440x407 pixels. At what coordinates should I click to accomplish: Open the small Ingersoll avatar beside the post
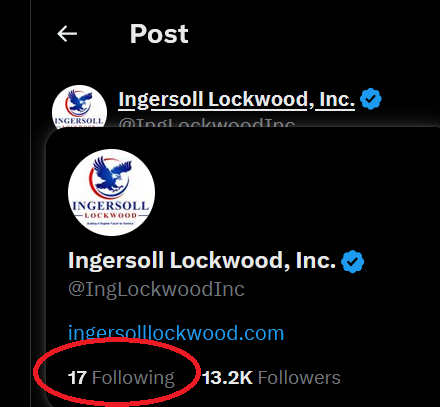79,107
